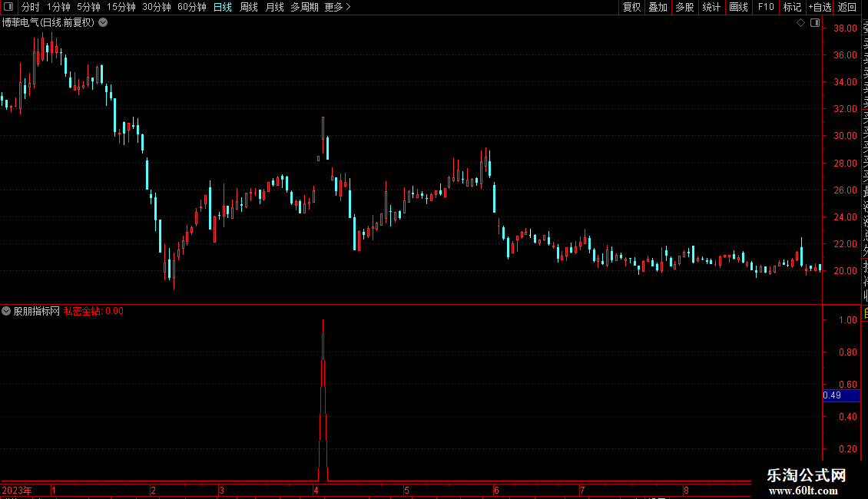The width and height of the screenshot is (868, 499).
Task: Click the 20.00 price axis label
Action: tap(845, 270)
